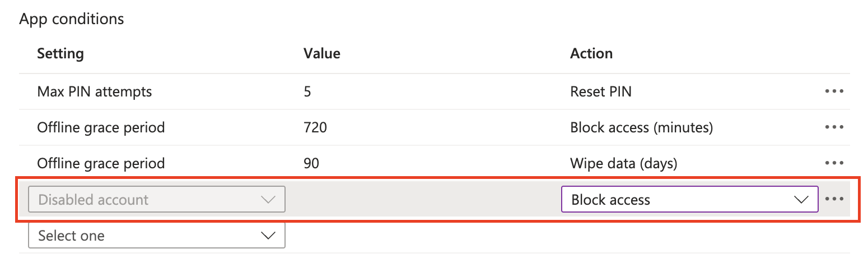
Task: Click the Wipe data (days) action text
Action: [x=623, y=163]
